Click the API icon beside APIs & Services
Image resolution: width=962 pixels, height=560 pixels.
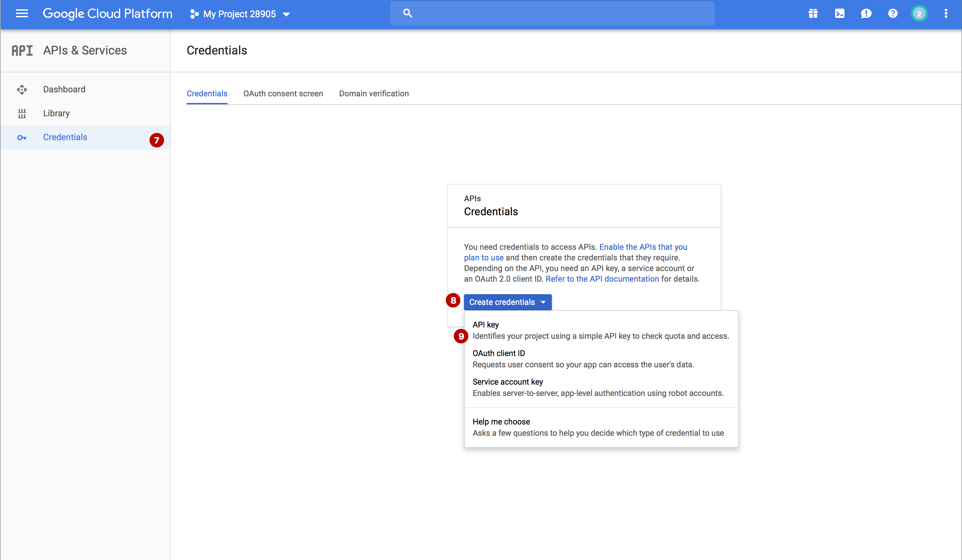pos(22,50)
